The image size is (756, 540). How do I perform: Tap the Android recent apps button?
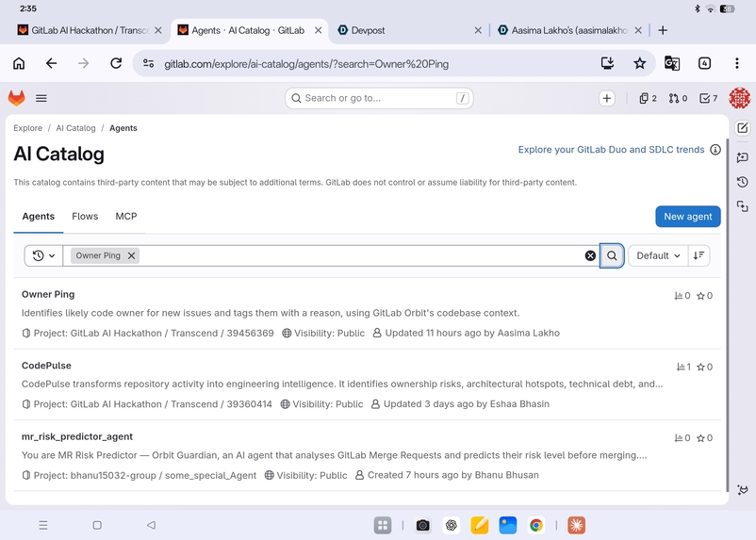(43, 525)
